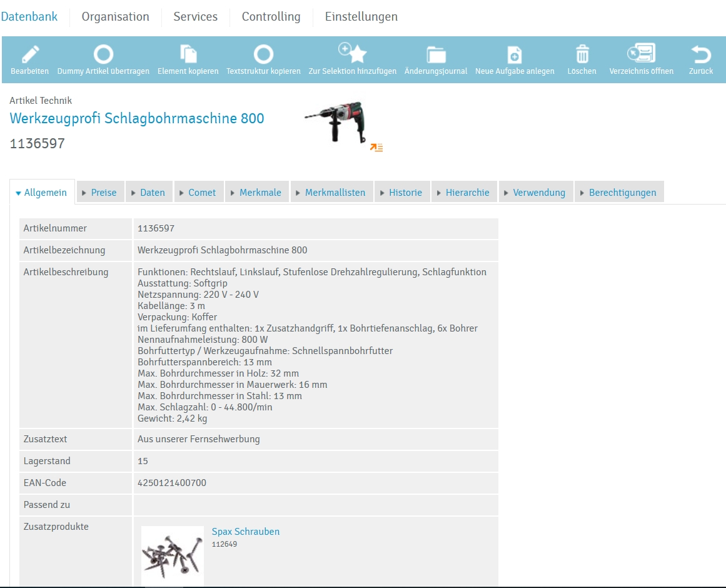Click the Spax Schrauben screws thumbnail

172,555
